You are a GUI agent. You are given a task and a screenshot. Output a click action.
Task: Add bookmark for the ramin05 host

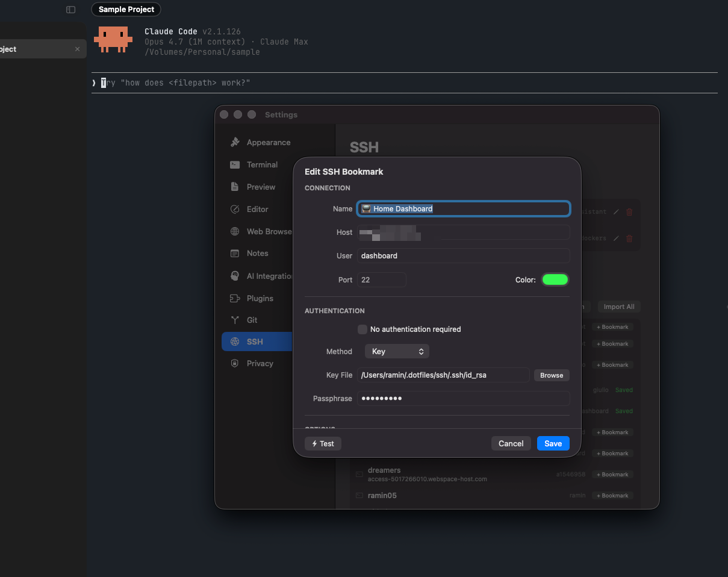tap(612, 496)
